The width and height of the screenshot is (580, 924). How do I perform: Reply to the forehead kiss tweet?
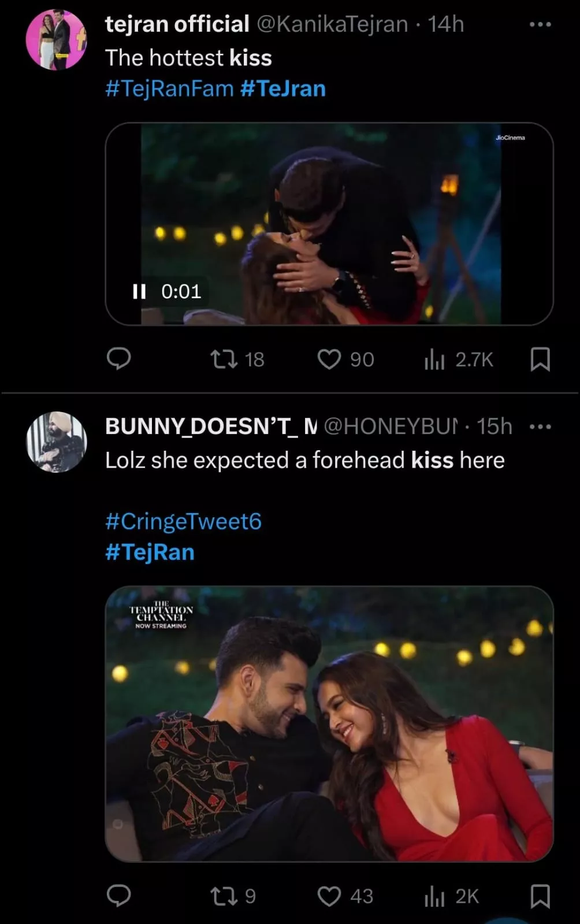click(119, 896)
